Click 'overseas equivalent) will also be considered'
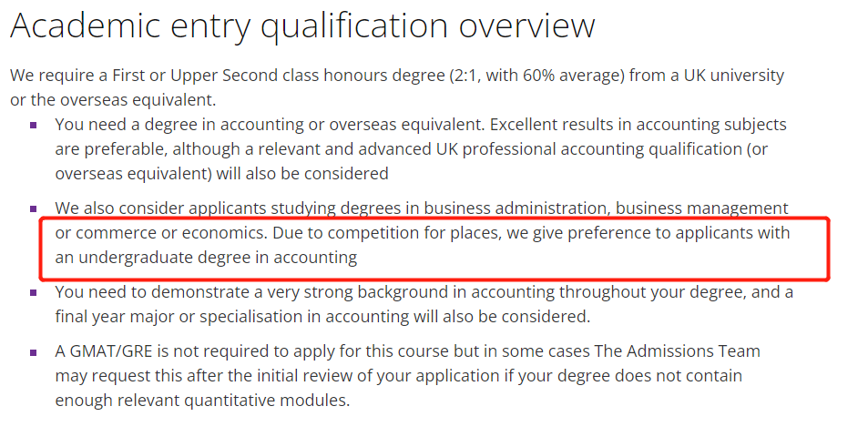868x447 pixels. (221, 174)
